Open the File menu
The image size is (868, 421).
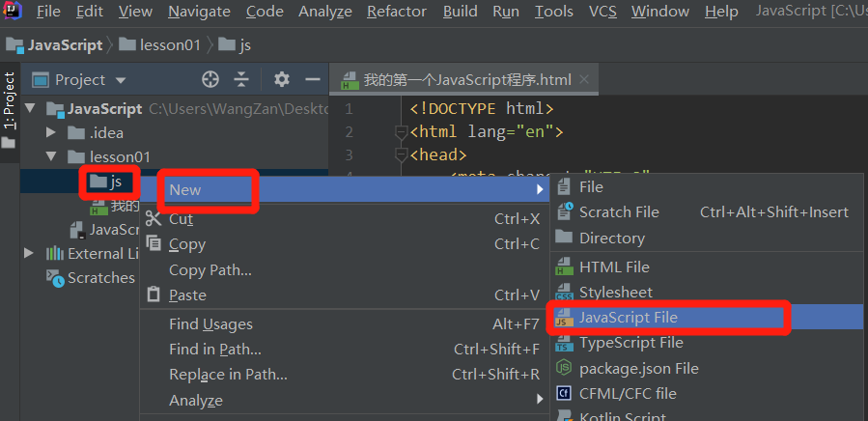pos(48,11)
